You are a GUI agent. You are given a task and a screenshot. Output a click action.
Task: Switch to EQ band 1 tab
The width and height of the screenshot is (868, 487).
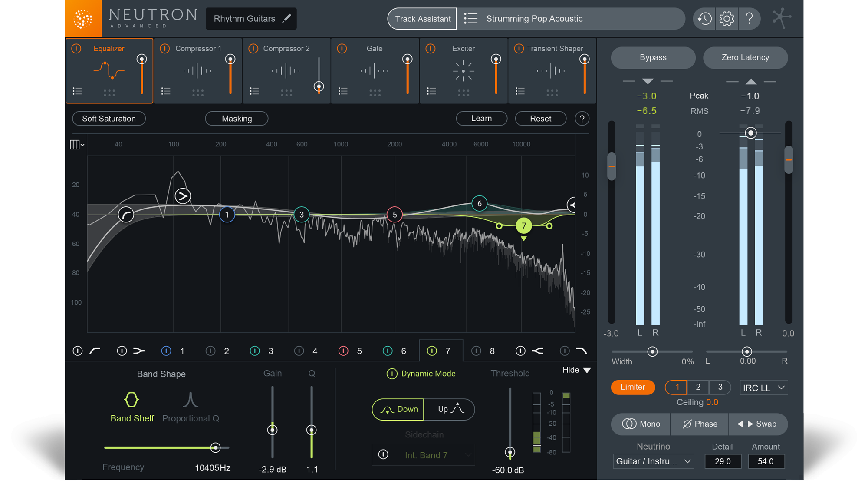click(182, 351)
